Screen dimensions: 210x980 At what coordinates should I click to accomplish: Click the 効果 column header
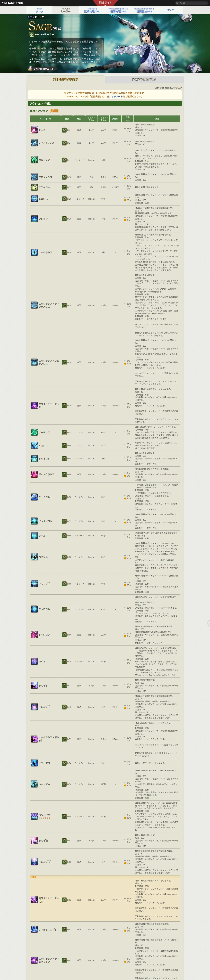point(157,119)
